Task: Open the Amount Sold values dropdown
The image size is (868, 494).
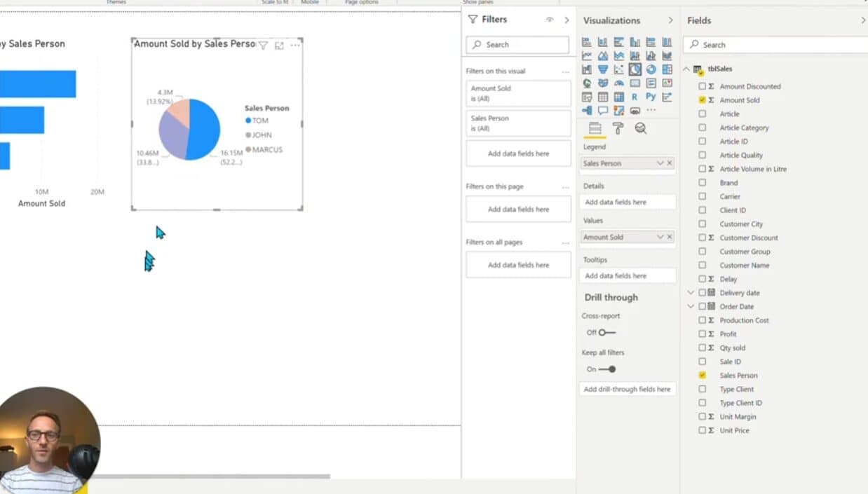Action: click(659, 238)
